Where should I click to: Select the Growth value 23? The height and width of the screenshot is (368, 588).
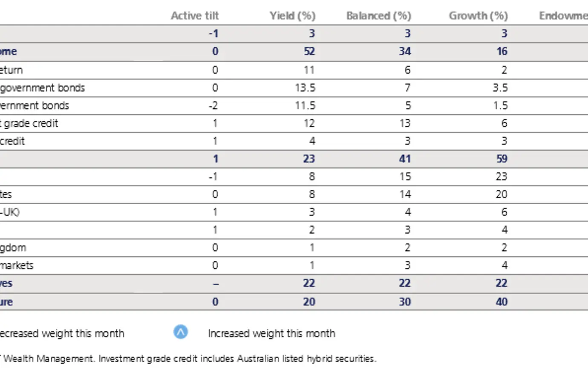(x=502, y=177)
